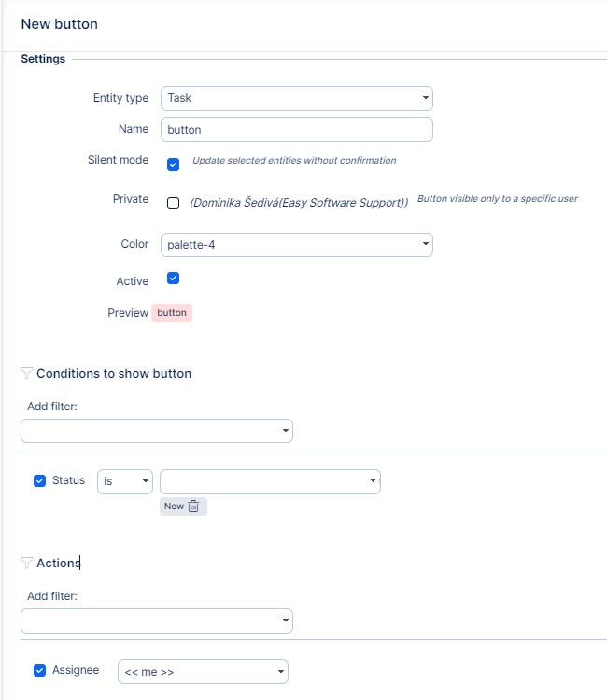Click the Settings section legend
Viewport: 607px width, 700px height.
(x=43, y=59)
